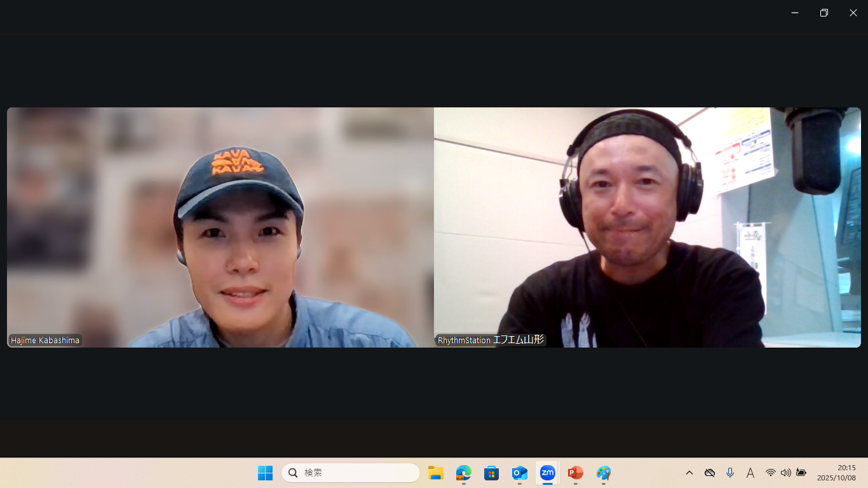The height and width of the screenshot is (488, 868).
Task: Launch PowerPoint from the taskbar
Action: [575, 473]
